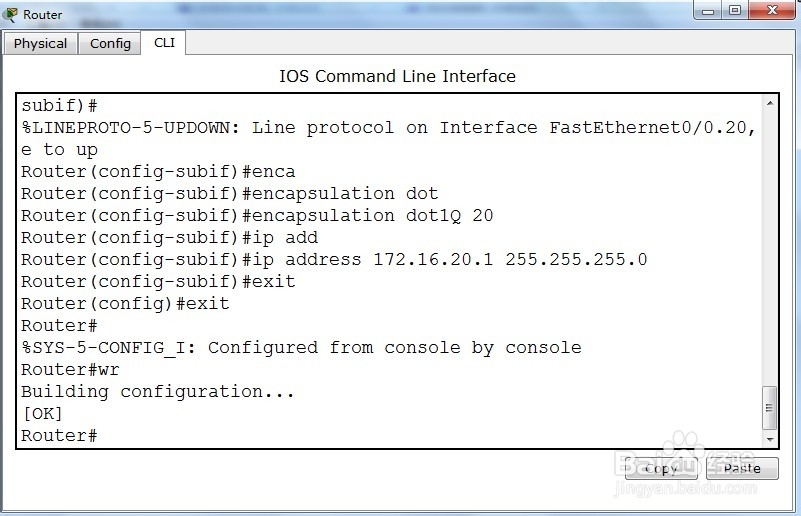
Task: Close the Router window
Action: point(772,10)
